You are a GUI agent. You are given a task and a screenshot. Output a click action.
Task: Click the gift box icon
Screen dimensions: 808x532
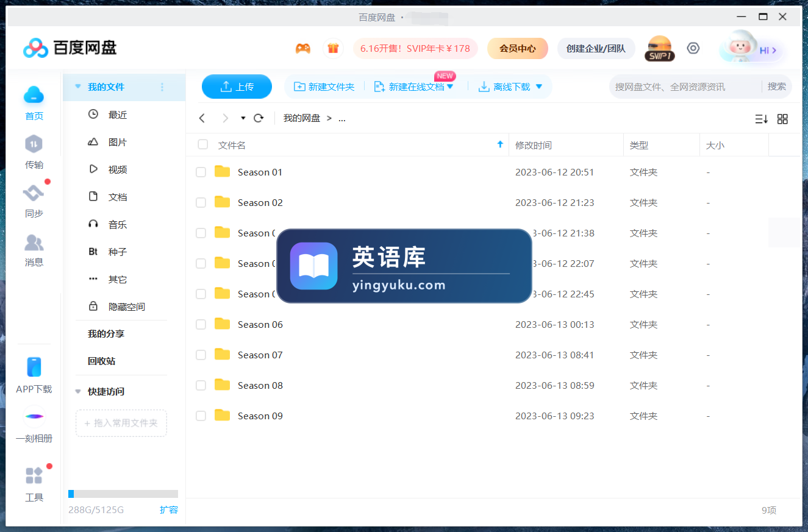(x=333, y=48)
